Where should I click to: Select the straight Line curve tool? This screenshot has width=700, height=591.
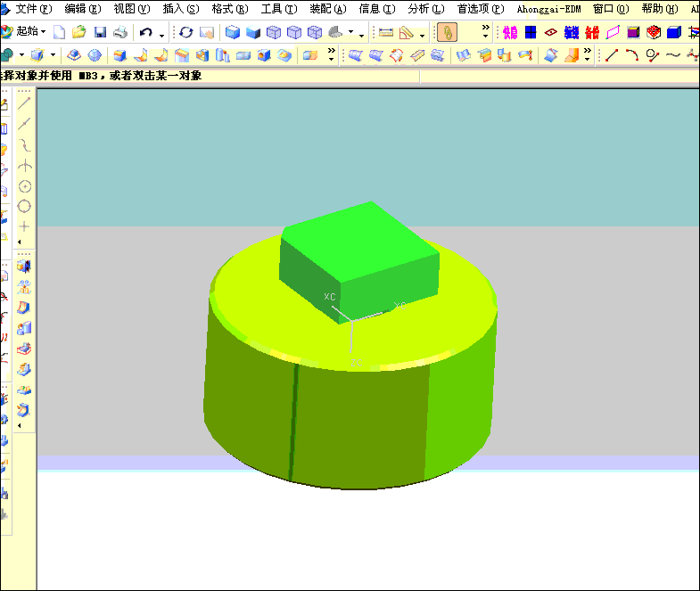coord(612,55)
